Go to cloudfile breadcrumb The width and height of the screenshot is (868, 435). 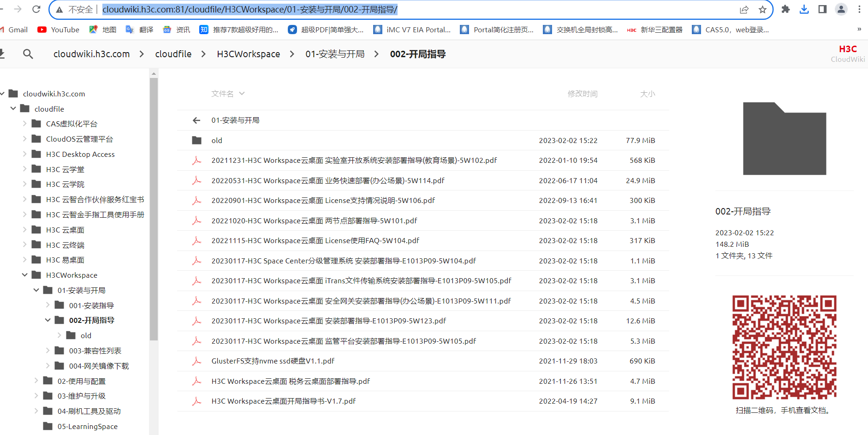pyautogui.click(x=173, y=54)
